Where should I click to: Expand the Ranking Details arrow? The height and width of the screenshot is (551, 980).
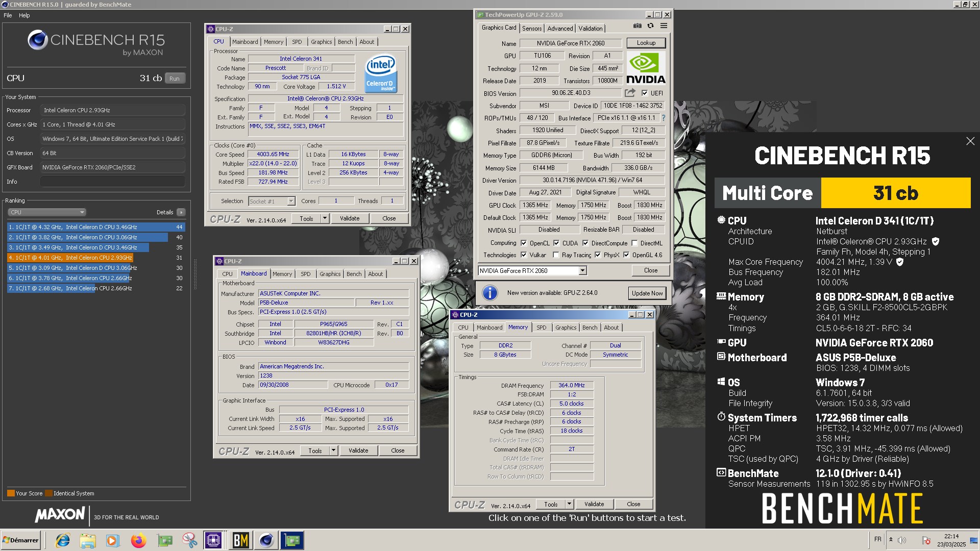[181, 212]
